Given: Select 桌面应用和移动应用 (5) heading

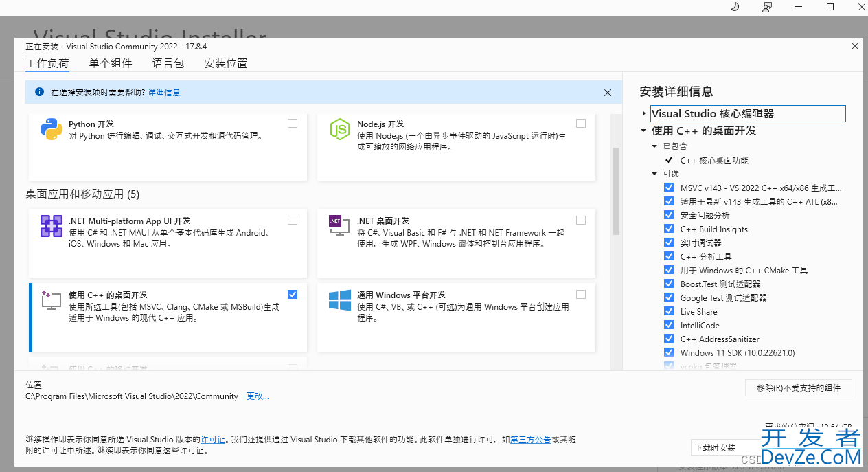Looking at the screenshot, I should pyautogui.click(x=82, y=194).
